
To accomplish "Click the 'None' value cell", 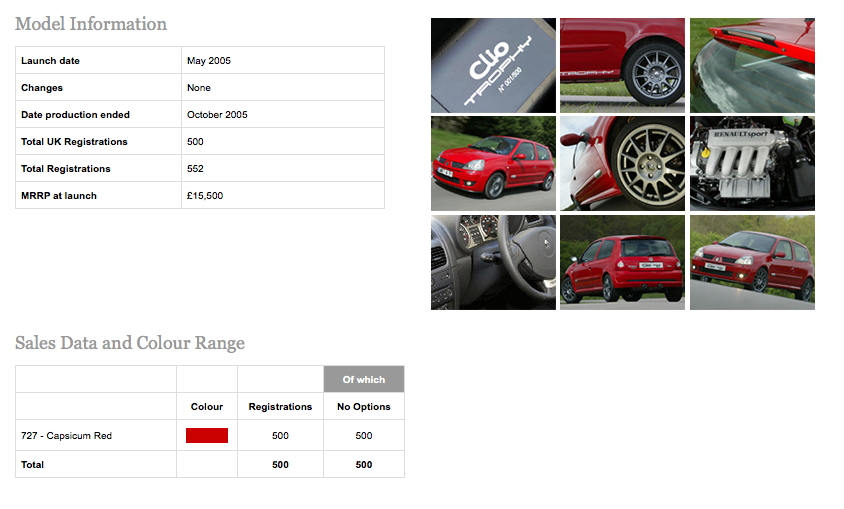I will click(x=283, y=87).
